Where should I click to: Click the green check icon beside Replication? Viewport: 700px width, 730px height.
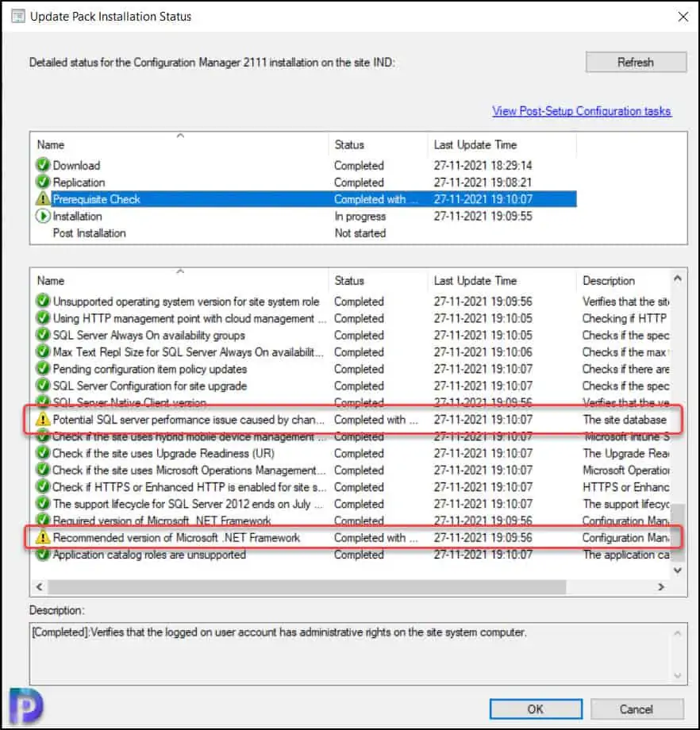tap(43, 182)
